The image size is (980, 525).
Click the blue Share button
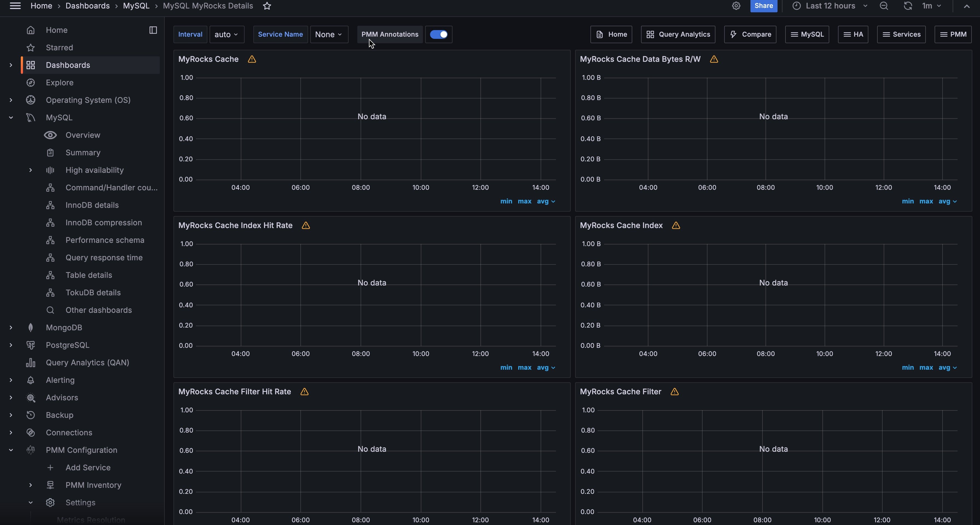(x=763, y=6)
